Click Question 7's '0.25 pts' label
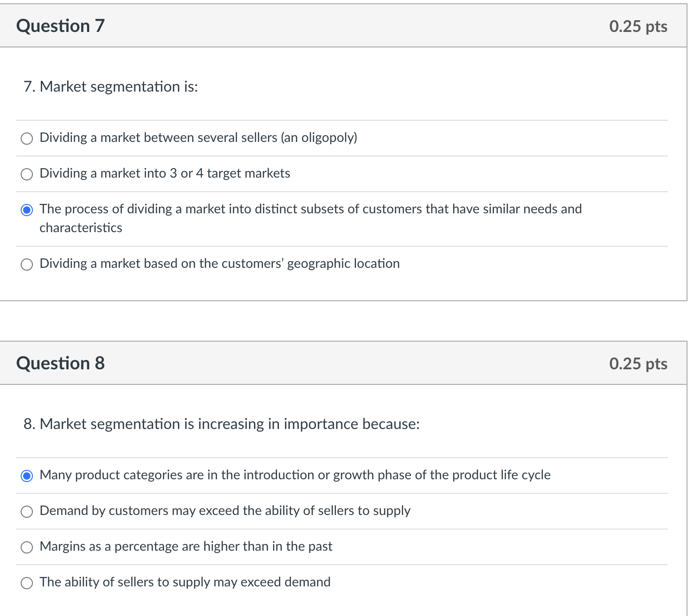695x616 pixels. point(638,26)
